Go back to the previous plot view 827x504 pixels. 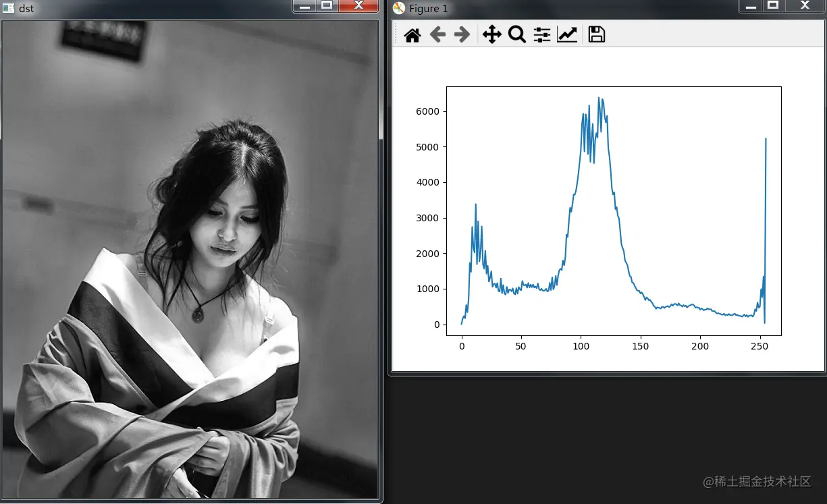(x=437, y=34)
